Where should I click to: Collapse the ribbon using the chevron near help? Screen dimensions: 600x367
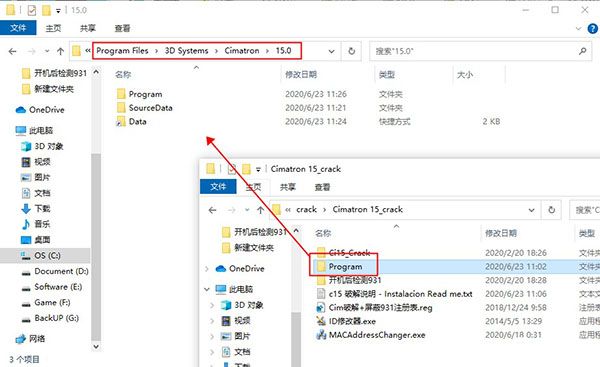tap(578, 28)
